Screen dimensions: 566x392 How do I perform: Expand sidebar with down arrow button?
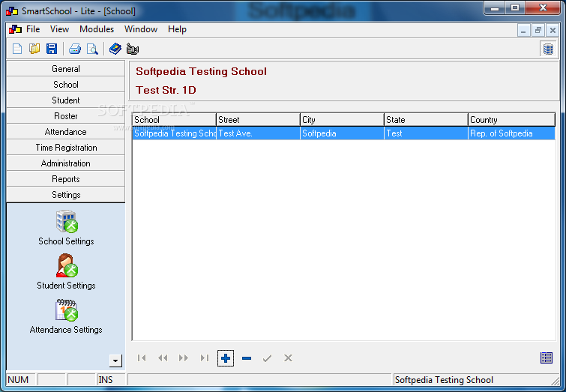click(x=115, y=361)
